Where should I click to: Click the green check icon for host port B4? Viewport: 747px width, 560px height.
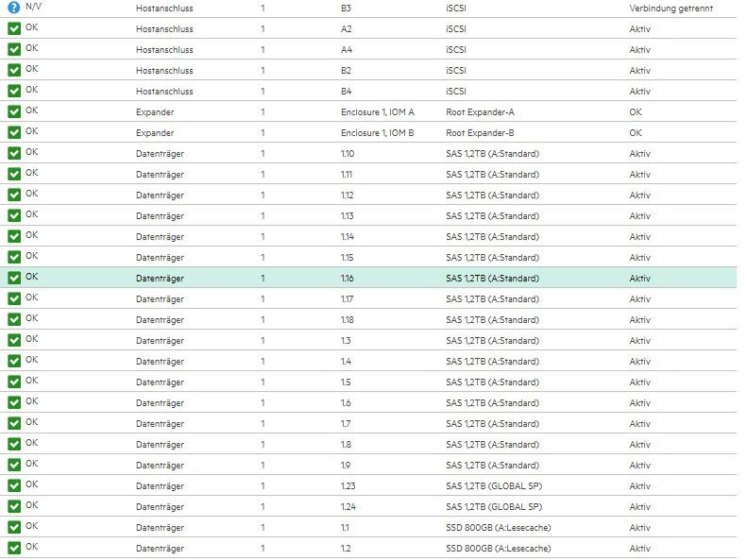click(14, 92)
